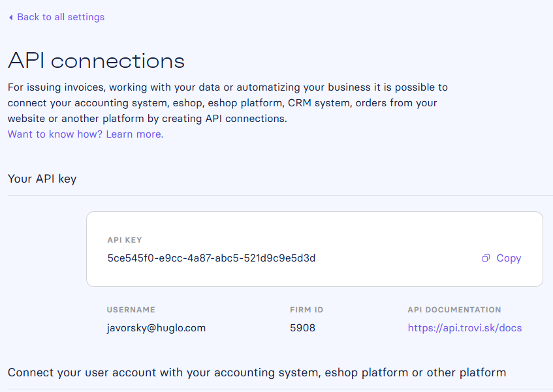This screenshot has width=553, height=392.
Task: Click the back arrow icon beside settings link
Action: pyautogui.click(x=11, y=17)
